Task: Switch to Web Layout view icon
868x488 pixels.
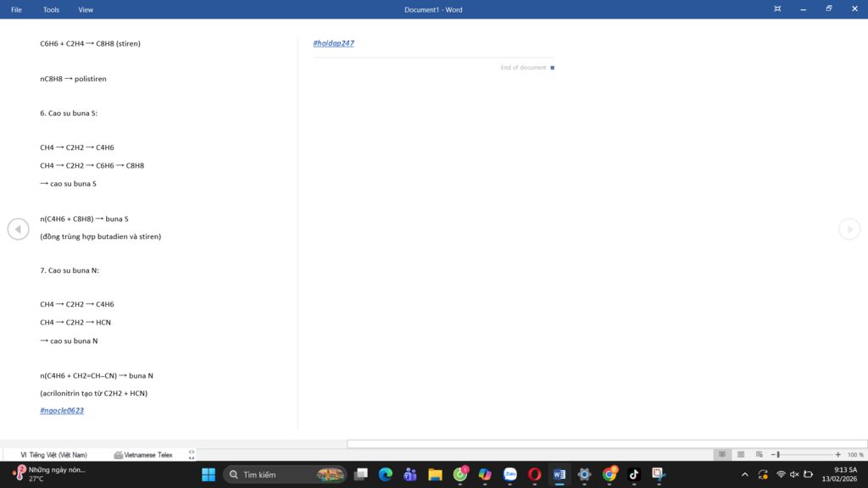Action: (x=759, y=454)
